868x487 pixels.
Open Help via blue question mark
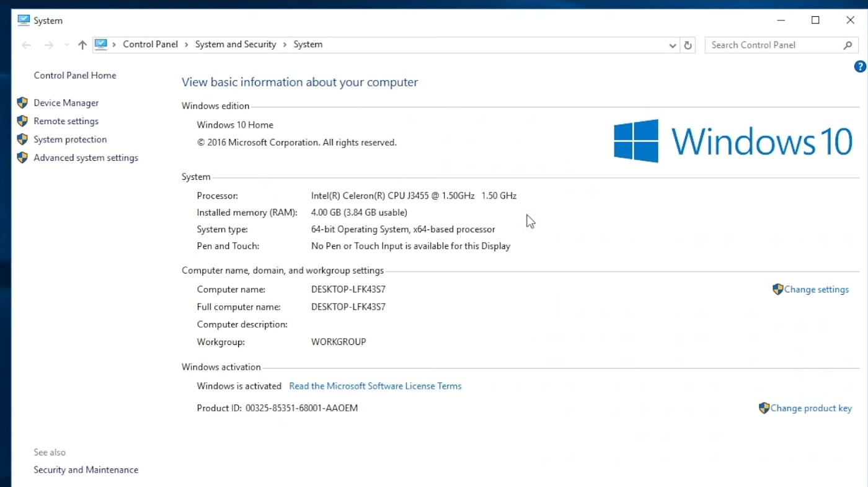860,66
